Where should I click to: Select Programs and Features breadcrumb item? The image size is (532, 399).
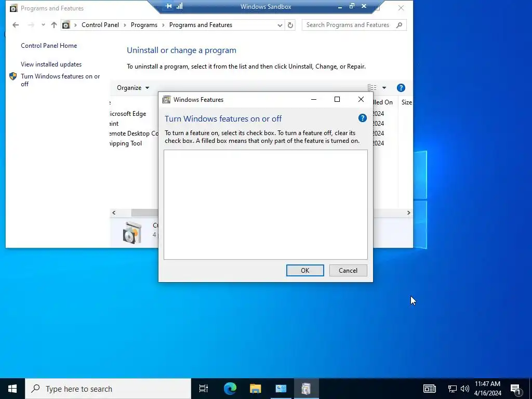[x=201, y=25]
